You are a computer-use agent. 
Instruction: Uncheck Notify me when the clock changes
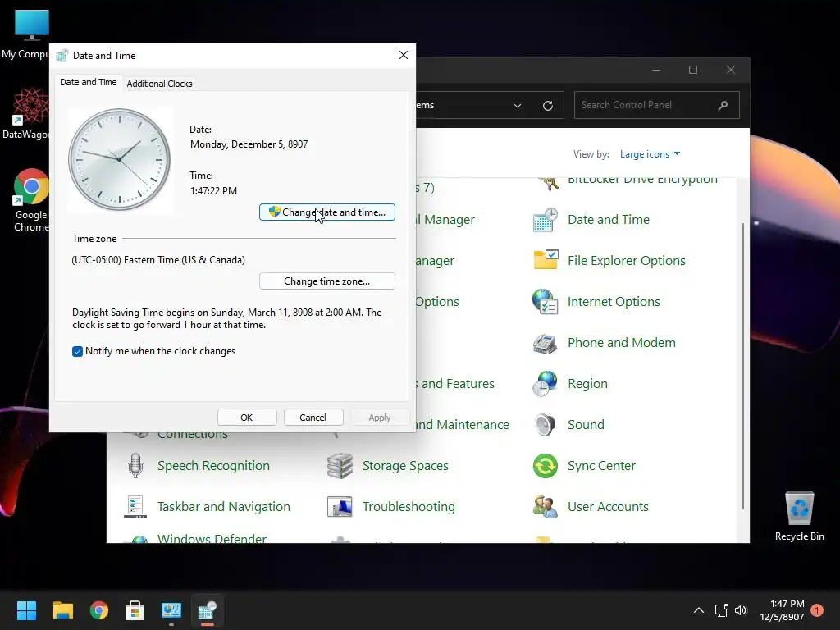pyautogui.click(x=77, y=351)
